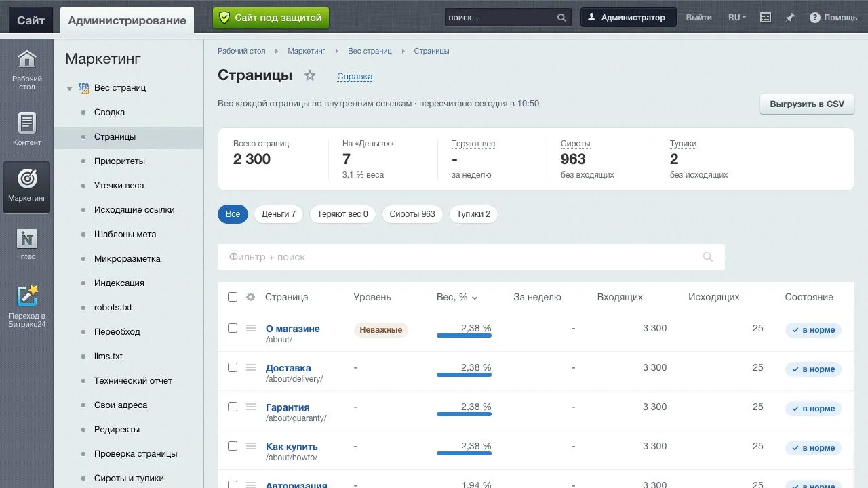Open row menu for О магазине
The image size is (868, 488).
click(251, 328)
